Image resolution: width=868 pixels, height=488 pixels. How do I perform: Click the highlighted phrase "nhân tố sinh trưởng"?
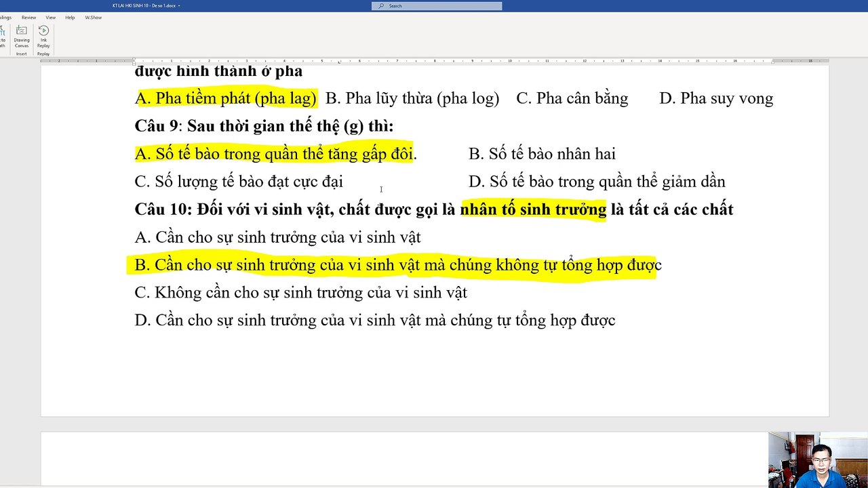point(533,209)
